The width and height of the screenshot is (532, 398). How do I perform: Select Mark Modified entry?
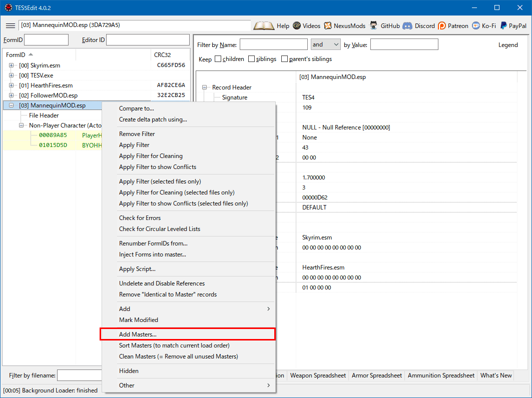click(x=189, y=319)
